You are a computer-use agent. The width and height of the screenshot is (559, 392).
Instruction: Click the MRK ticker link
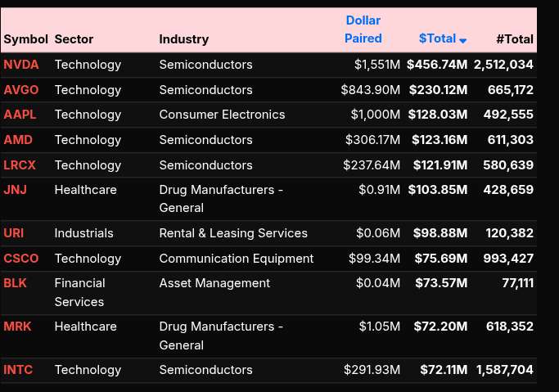click(x=17, y=327)
